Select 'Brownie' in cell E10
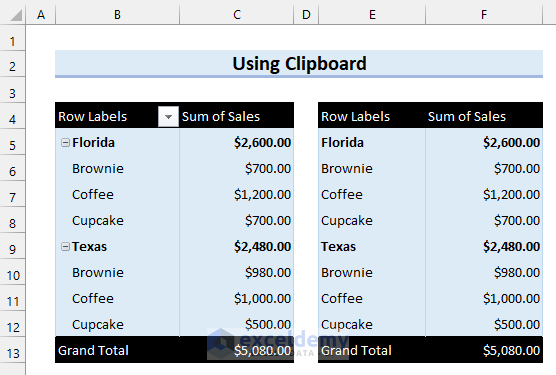Viewport: 556px width, 375px height. point(372,272)
